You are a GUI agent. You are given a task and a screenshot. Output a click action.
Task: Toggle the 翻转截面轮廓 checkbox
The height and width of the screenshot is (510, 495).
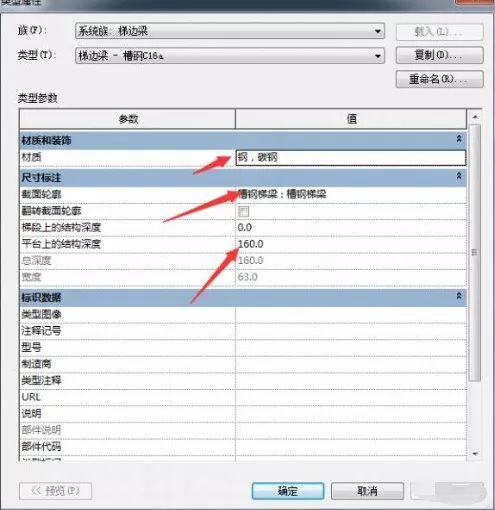[x=243, y=211]
